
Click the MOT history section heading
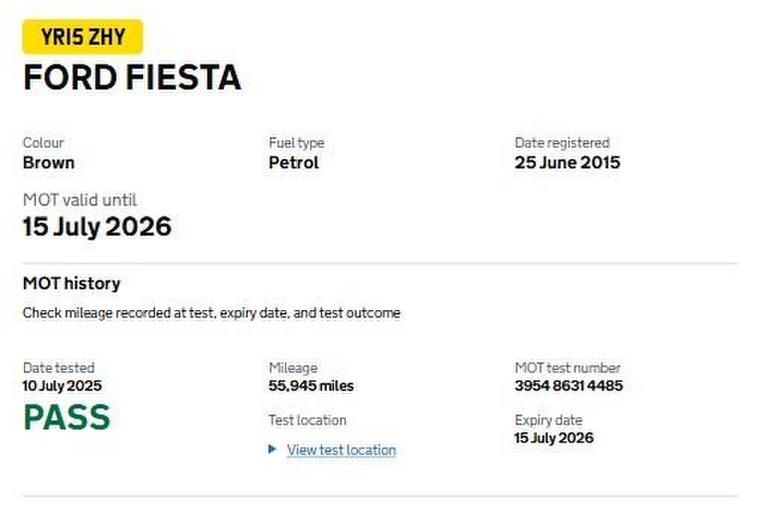tap(71, 284)
